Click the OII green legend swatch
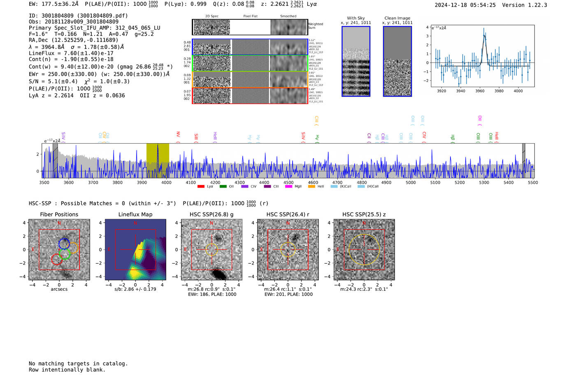 (223, 186)
